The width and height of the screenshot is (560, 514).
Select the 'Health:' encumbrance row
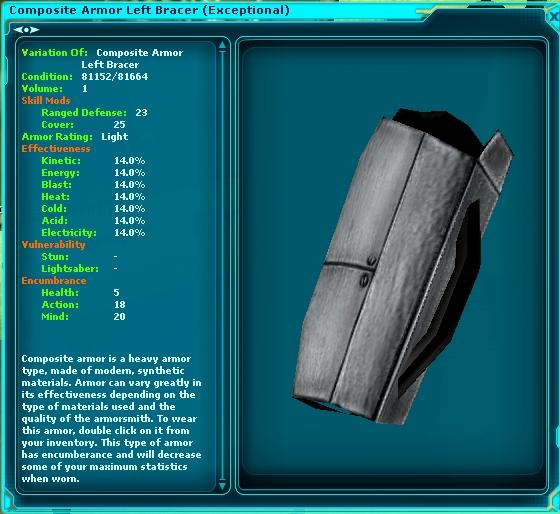[81, 293]
